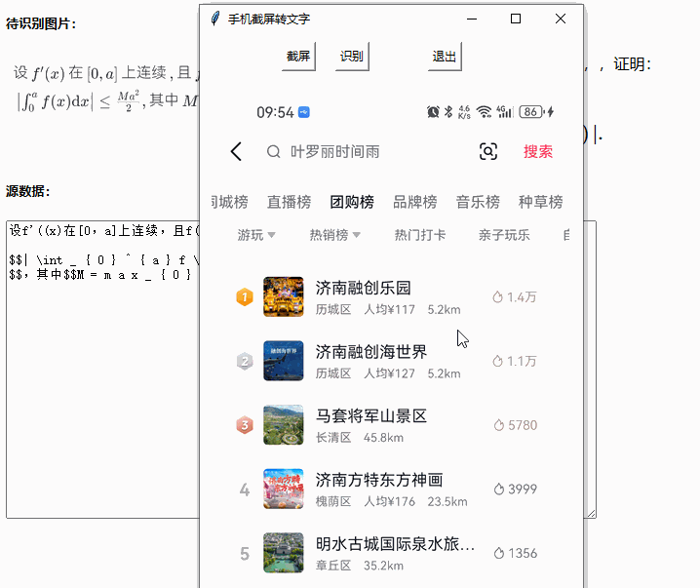Switch to the 直播榜 tab
The height and width of the screenshot is (588, 700).
(x=289, y=202)
